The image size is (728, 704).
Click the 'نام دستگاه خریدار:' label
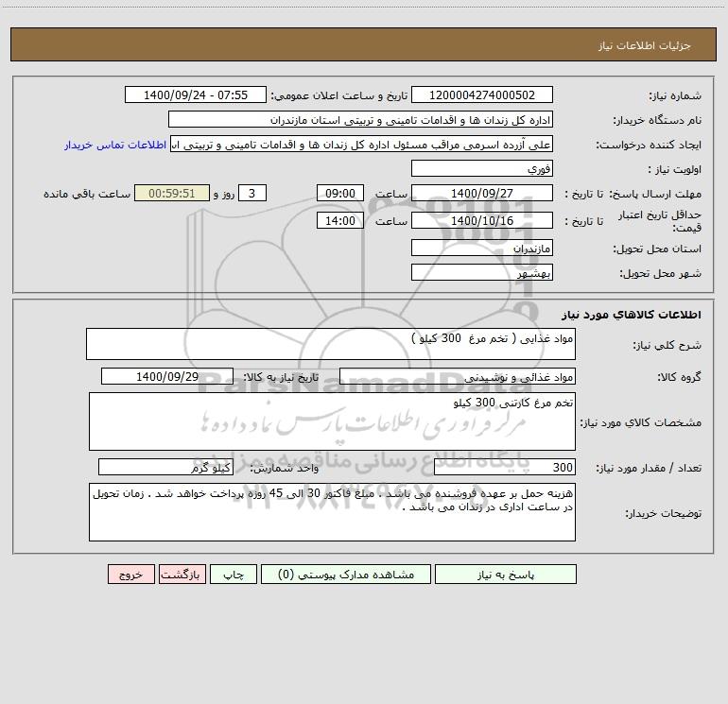pyautogui.click(x=657, y=120)
